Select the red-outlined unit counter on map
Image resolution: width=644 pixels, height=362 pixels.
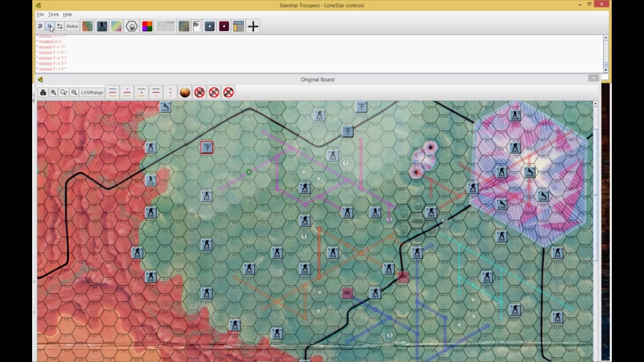[x=207, y=147]
